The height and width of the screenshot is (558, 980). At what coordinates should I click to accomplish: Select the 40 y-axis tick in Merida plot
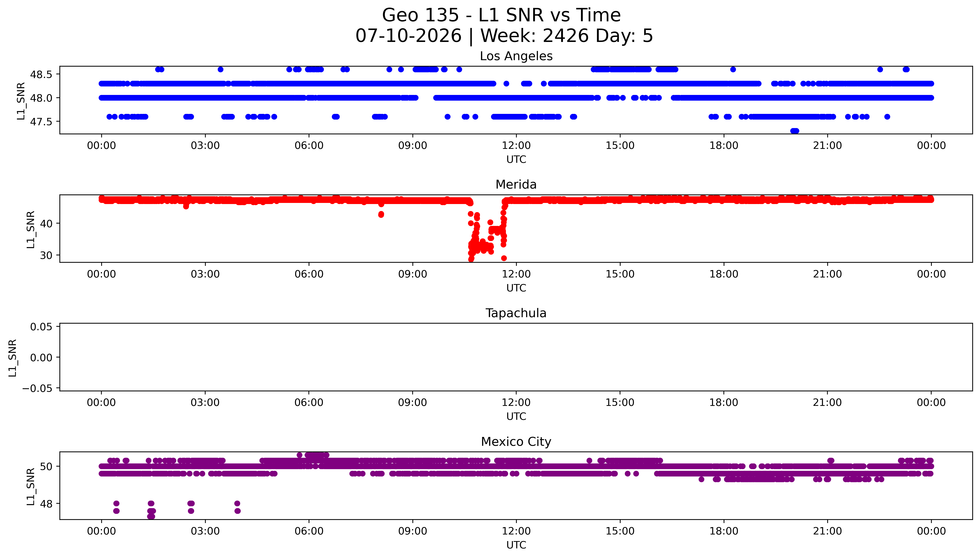46,223
